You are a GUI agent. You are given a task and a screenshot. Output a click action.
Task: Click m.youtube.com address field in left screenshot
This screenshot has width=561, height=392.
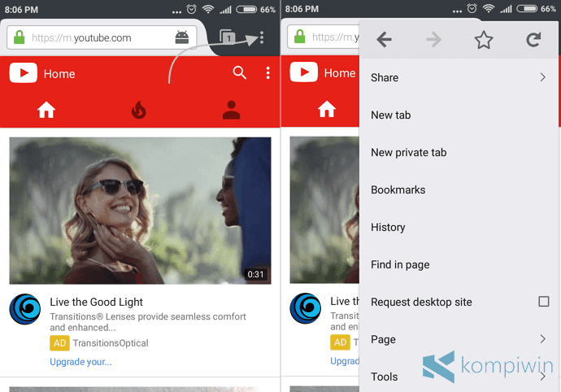102,37
